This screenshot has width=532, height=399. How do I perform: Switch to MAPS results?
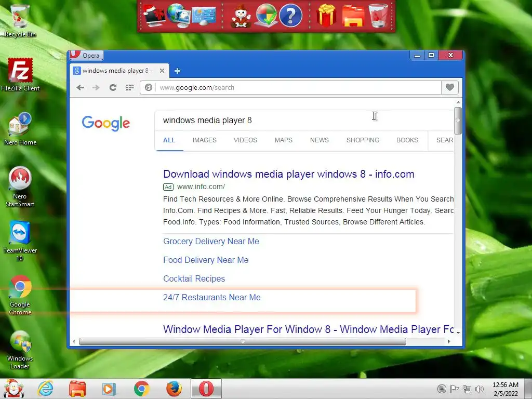point(284,140)
